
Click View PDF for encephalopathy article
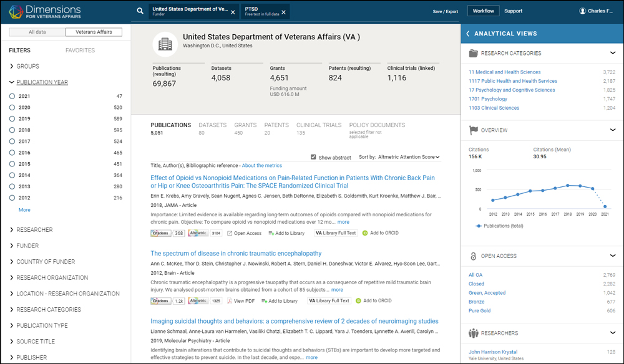point(241,301)
